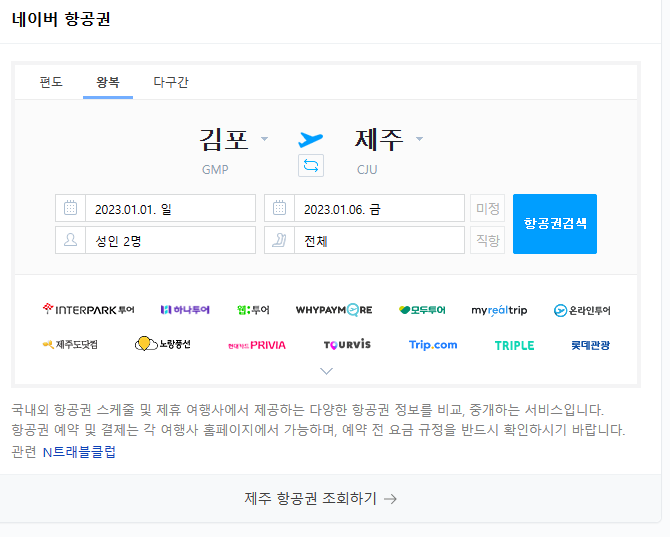This screenshot has width=670, height=537.
Task: Open Jejudo.com partner logo
Action: (x=70, y=344)
